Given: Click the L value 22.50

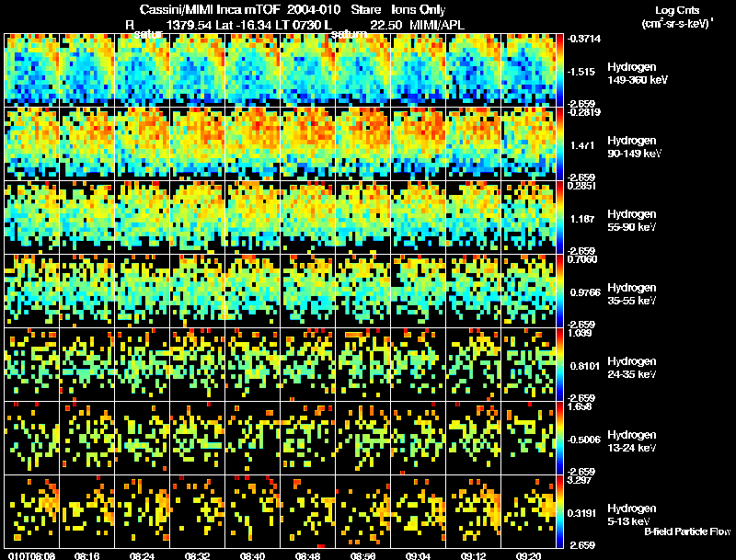Looking at the screenshot, I should point(385,26).
